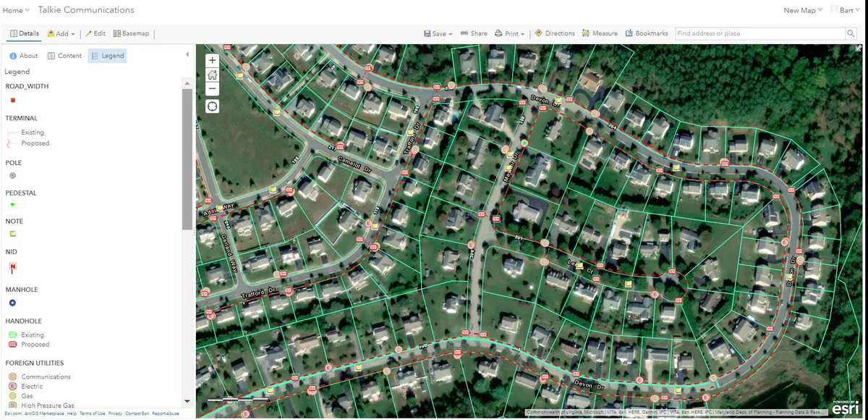Launch the Directions tool
Image resolution: width=868 pixels, height=420 pixels.
tap(555, 33)
